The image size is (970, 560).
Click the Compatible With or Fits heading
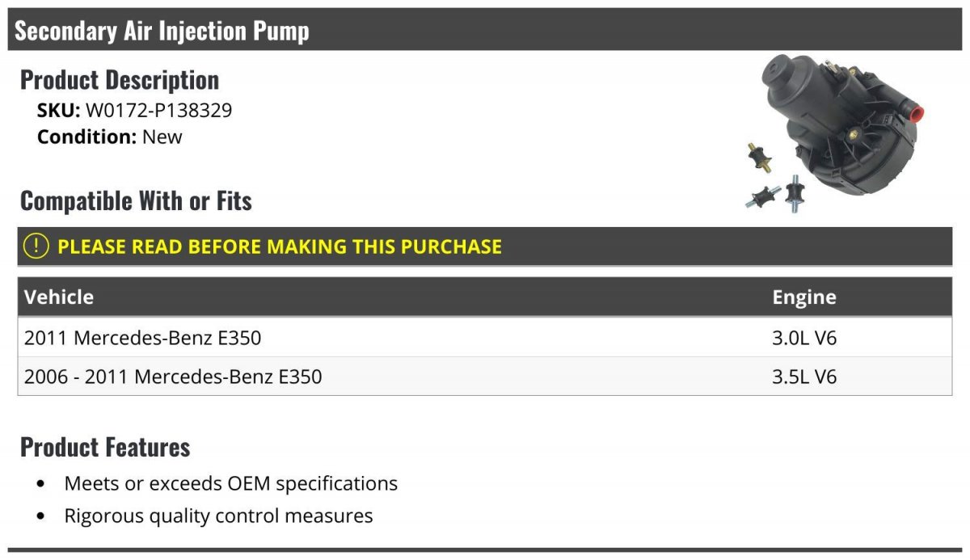tap(136, 200)
